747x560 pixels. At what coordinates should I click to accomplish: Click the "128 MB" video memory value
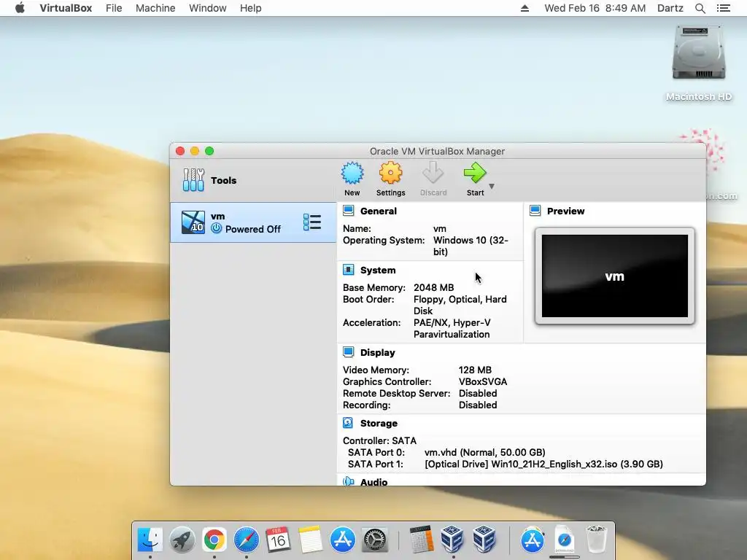click(x=475, y=370)
